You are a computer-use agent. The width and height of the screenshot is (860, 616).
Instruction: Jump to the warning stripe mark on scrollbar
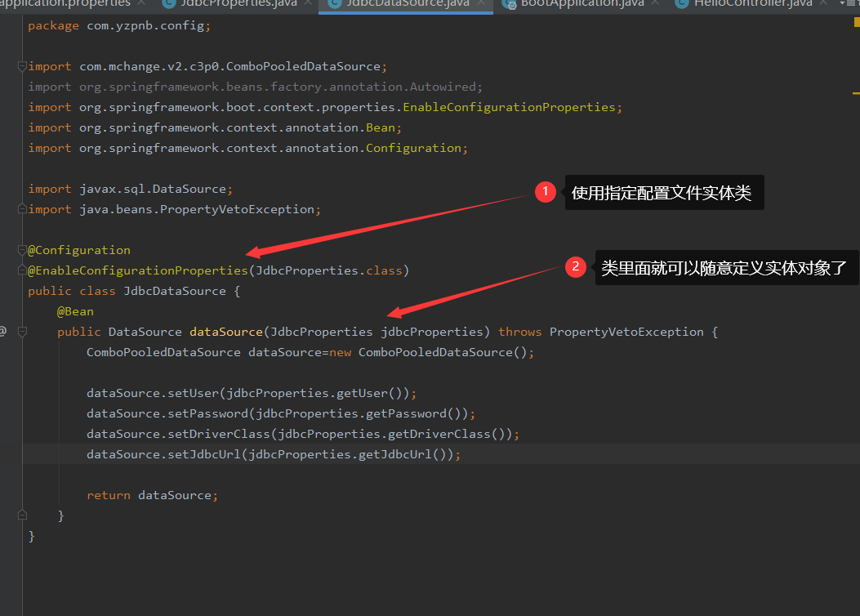pos(856,93)
